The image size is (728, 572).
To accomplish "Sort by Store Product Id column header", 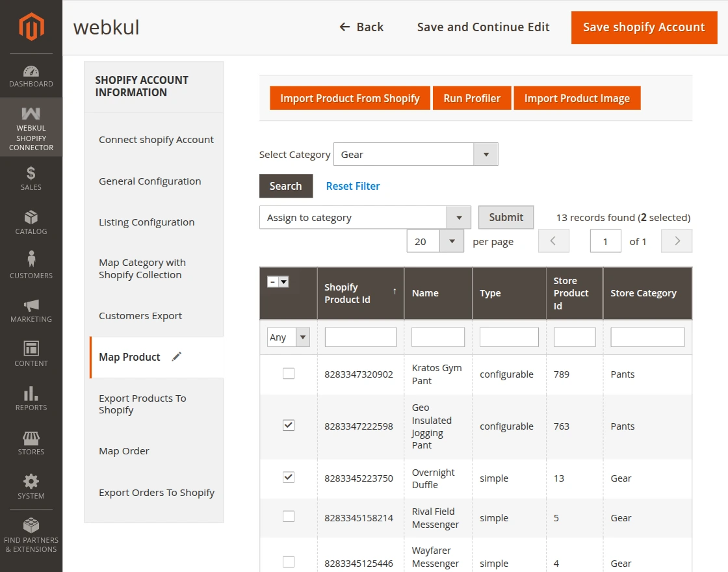I will pos(575,293).
